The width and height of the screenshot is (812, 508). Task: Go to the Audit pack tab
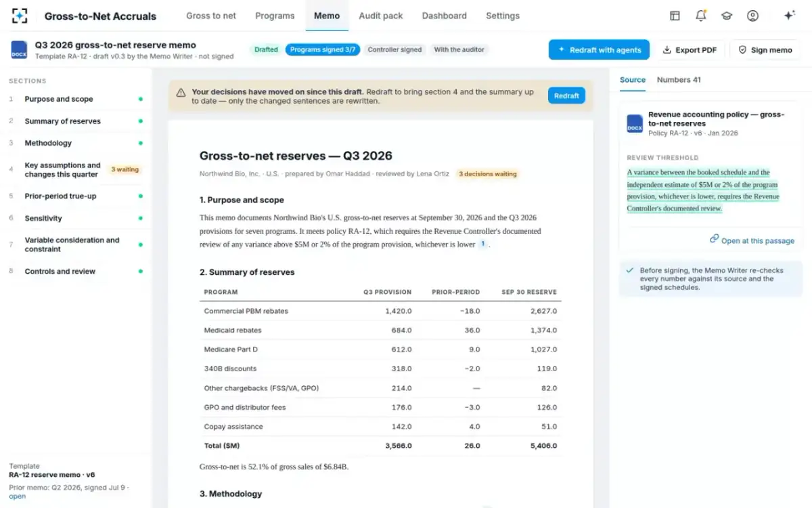[x=381, y=16]
